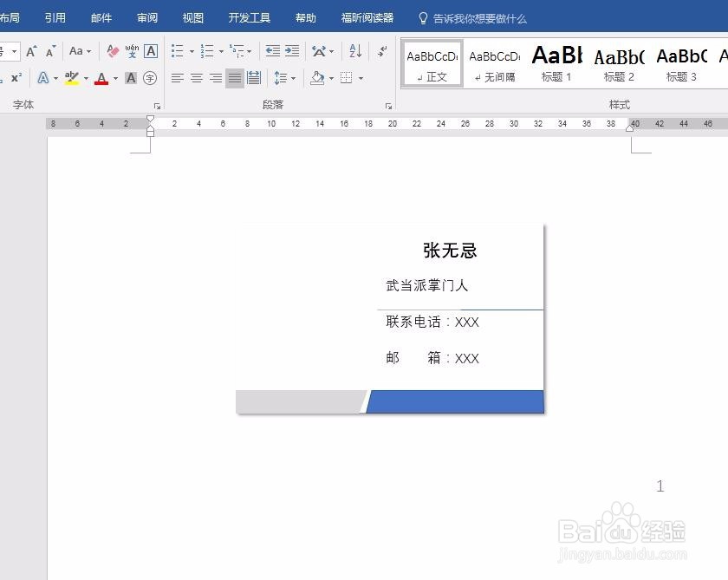This screenshot has width=728, height=580.
Task: Apply the enclosed character (带圈字符) effect
Action: (149, 79)
